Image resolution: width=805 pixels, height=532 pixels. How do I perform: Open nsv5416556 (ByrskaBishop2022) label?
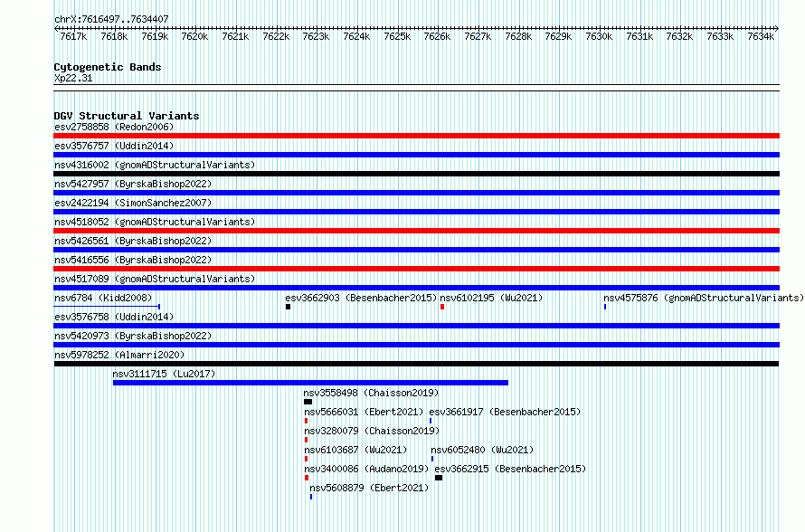point(133,260)
